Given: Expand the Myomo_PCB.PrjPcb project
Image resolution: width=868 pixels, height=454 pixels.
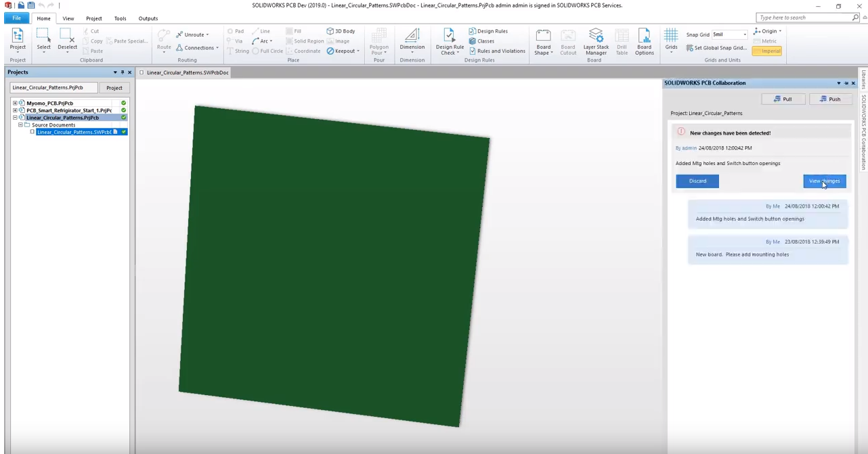Looking at the screenshot, I should pyautogui.click(x=15, y=103).
